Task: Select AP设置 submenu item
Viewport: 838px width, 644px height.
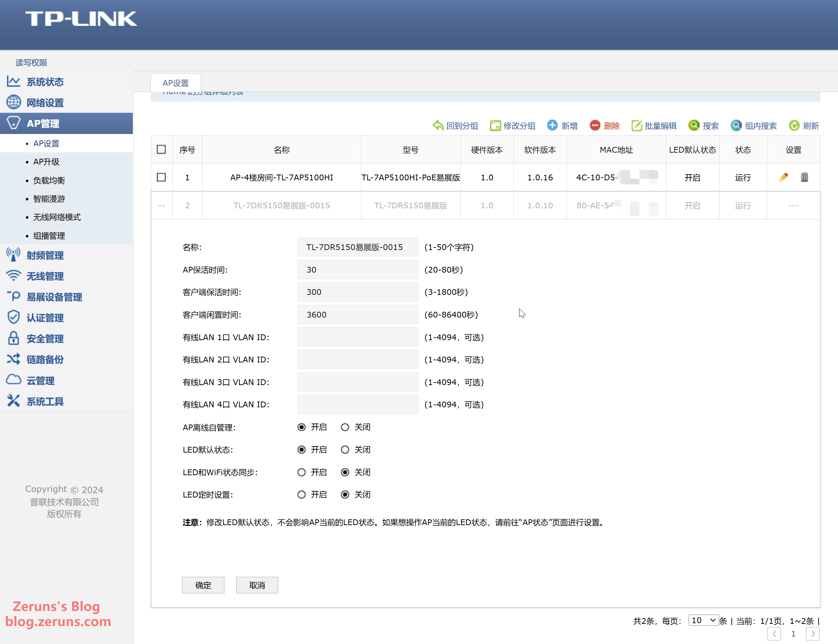Action: pyautogui.click(x=46, y=143)
